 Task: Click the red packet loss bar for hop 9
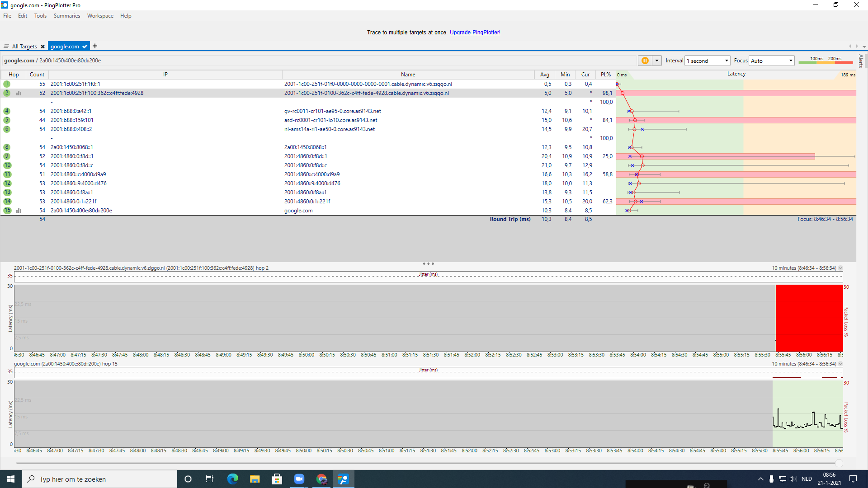coord(716,156)
